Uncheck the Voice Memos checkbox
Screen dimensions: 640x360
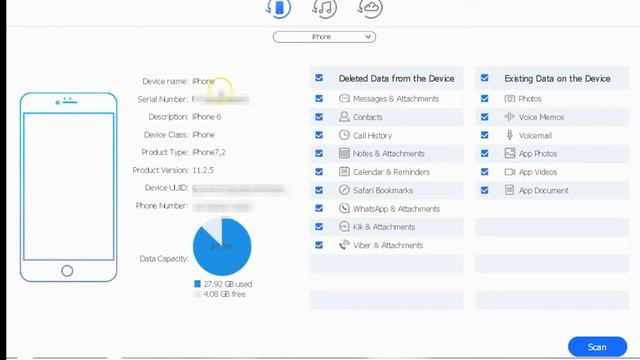tap(484, 117)
